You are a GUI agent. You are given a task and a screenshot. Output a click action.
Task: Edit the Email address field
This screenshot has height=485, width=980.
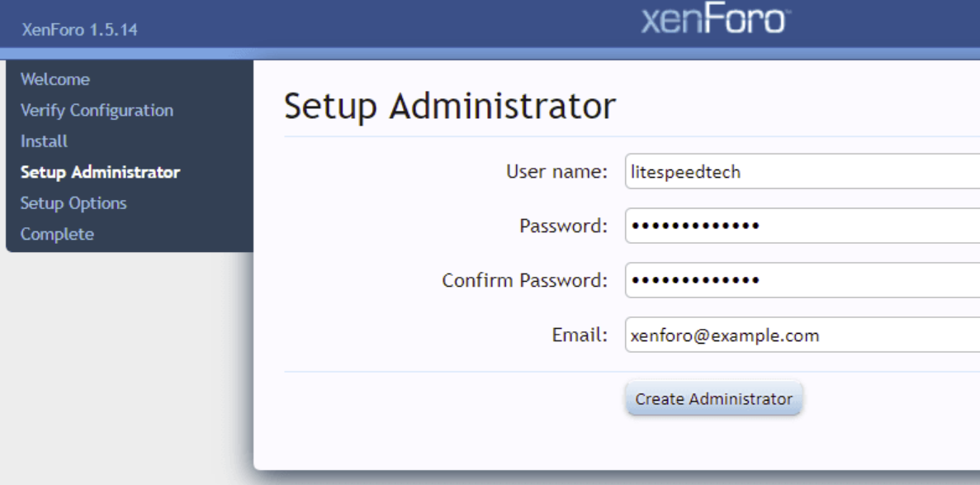[x=802, y=335]
